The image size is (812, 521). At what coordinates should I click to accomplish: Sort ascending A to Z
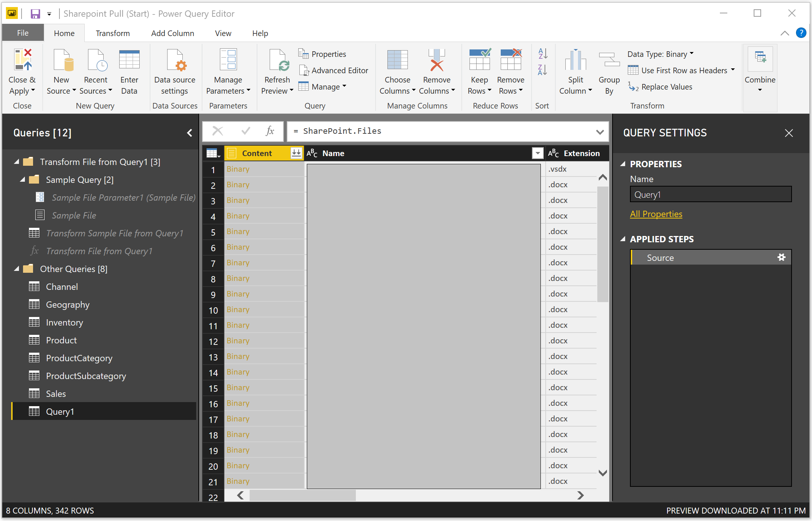point(542,54)
